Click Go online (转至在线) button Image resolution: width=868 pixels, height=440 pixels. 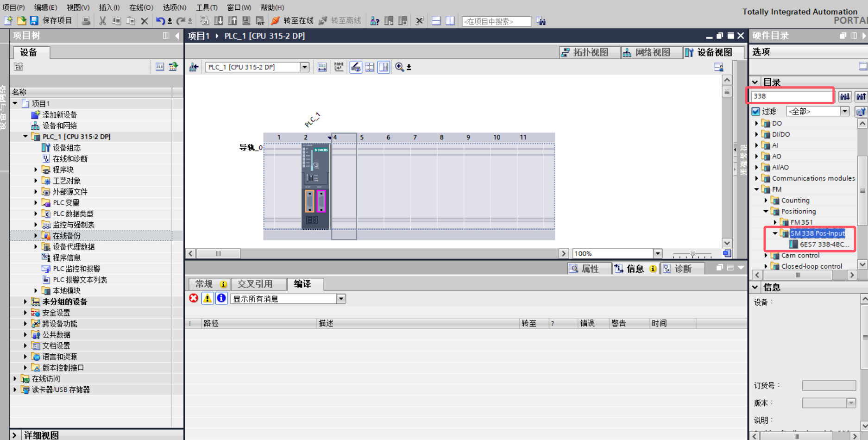[x=293, y=21]
